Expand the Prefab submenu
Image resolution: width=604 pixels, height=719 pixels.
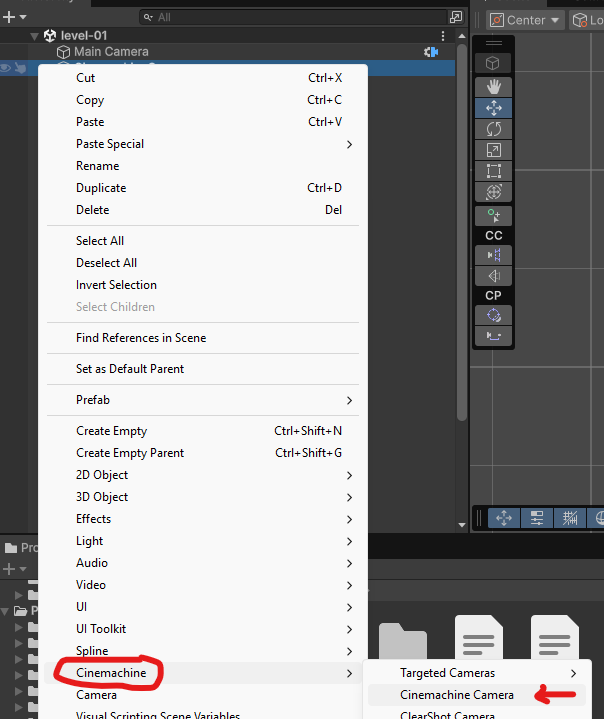coord(203,400)
